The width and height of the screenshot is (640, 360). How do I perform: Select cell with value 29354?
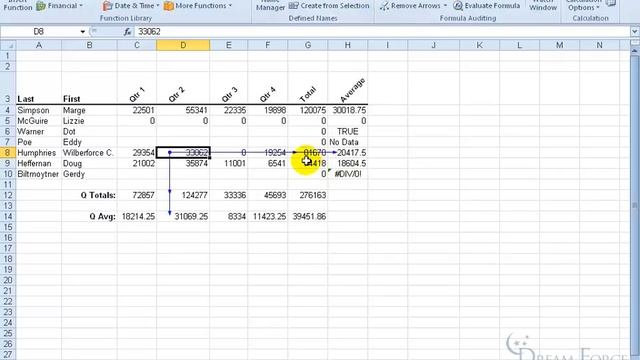137,153
